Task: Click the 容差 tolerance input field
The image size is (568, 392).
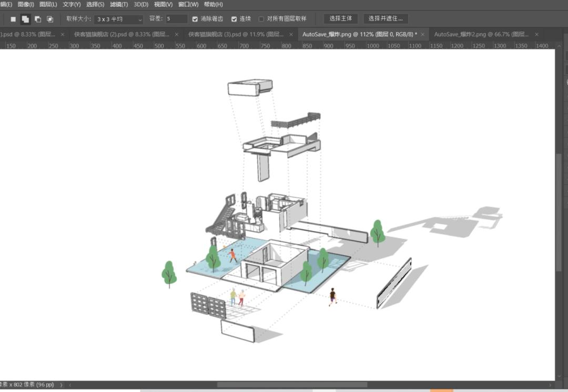Action: coord(176,19)
